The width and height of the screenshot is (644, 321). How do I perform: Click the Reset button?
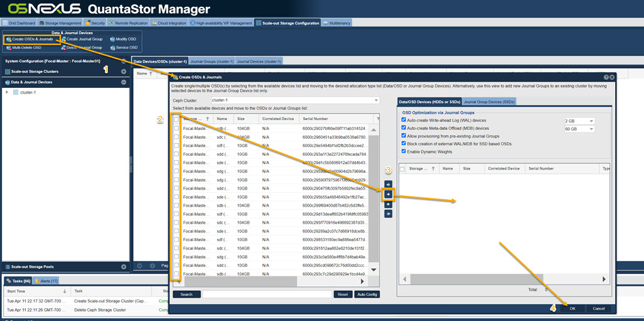tap(343, 295)
